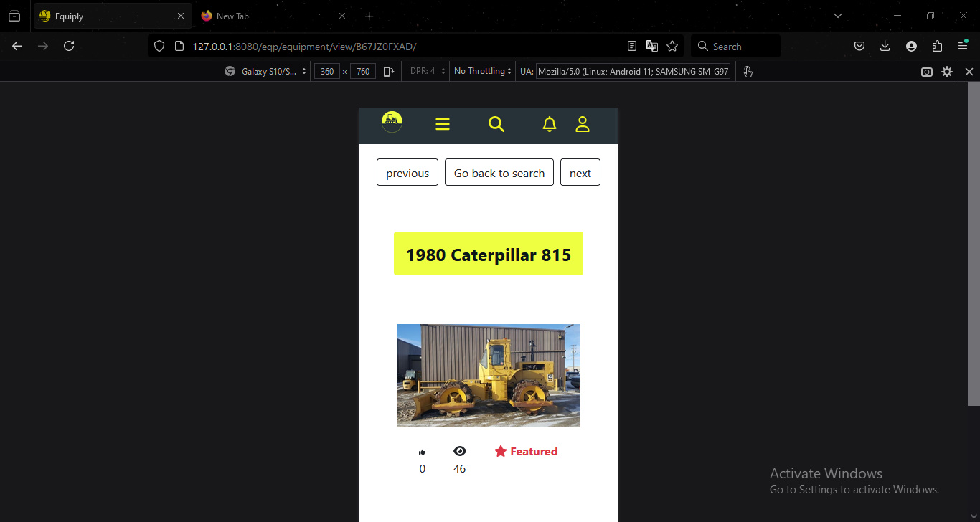The width and height of the screenshot is (980, 522).
Task: Open the hamburger menu in site header
Action: (443, 125)
